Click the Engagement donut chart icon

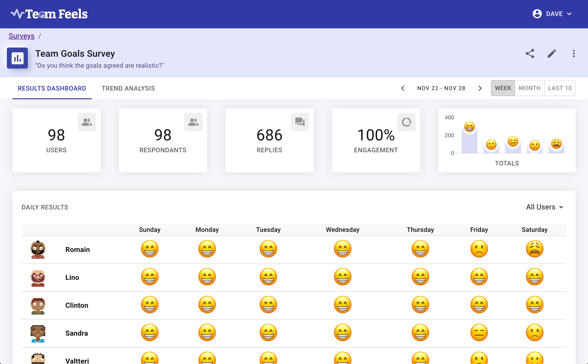[x=406, y=122]
